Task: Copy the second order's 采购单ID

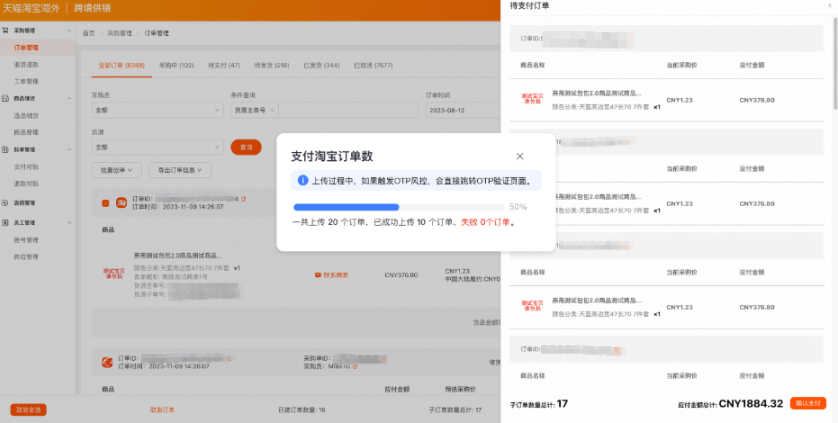Action: tap(383, 358)
